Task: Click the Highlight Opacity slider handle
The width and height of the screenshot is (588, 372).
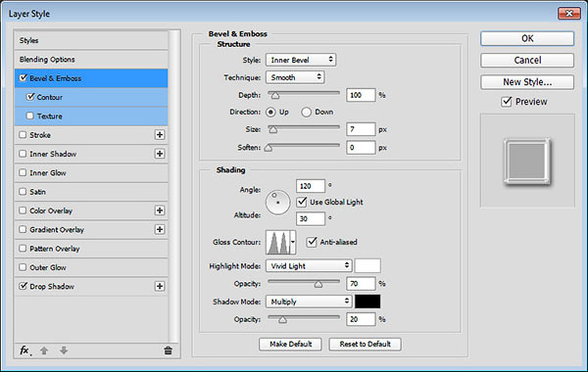Action: click(318, 284)
